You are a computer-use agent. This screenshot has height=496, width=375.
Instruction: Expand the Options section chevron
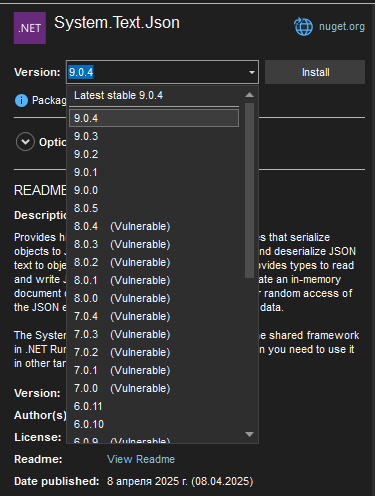(25, 142)
